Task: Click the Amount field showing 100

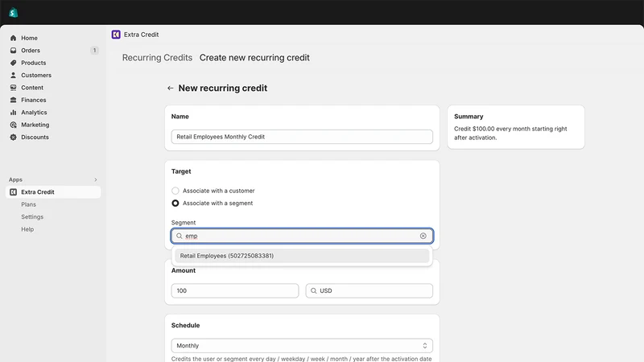Action: coord(235,290)
